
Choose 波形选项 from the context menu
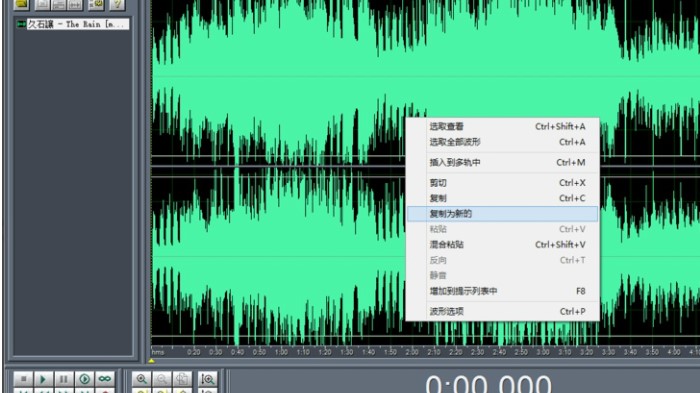pos(503,311)
